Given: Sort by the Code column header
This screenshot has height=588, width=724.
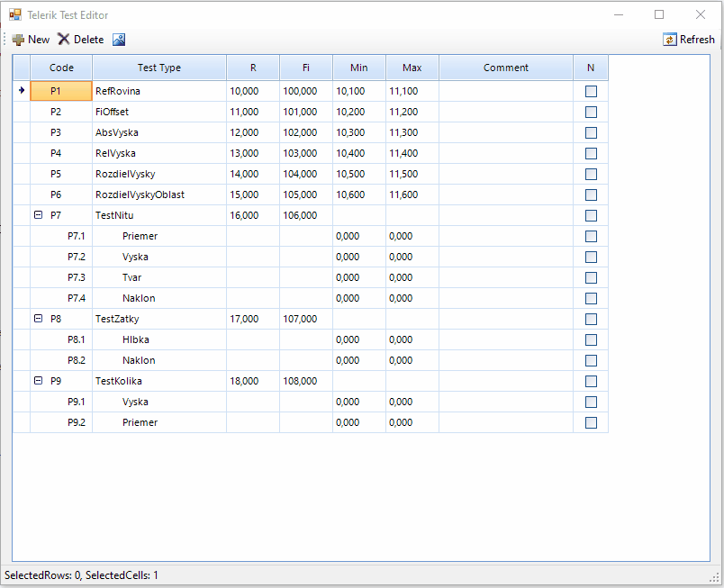Looking at the screenshot, I should pos(60,68).
